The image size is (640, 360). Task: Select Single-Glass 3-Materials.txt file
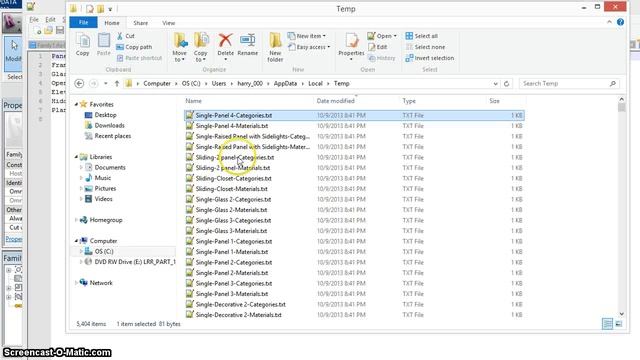[x=231, y=231]
